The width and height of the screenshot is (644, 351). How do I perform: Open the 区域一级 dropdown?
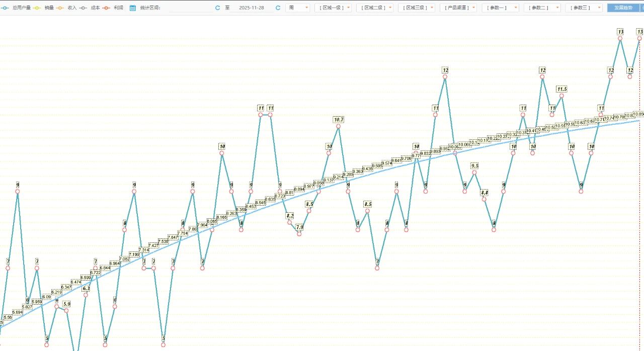(333, 8)
